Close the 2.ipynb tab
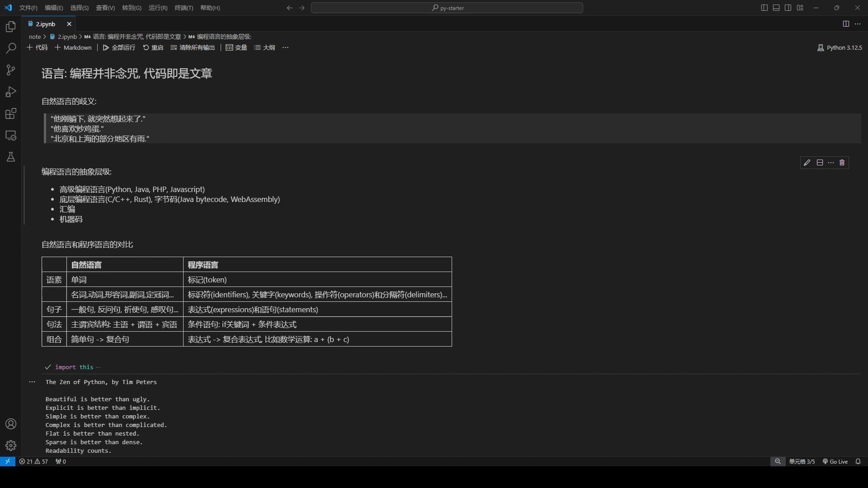The width and height of the screenshot is (868, 488). pyautogui.click(x=69, y=24)
